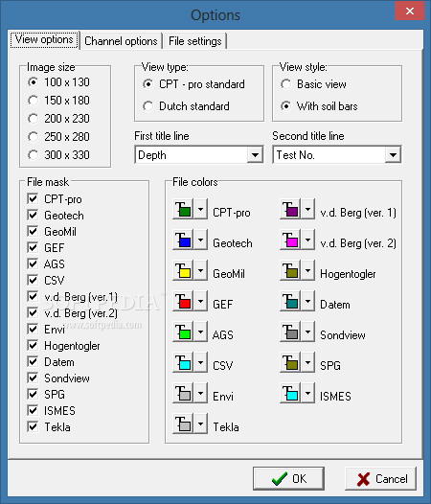Toggle the GeoMil file mask checkbox
431x504 pixels.
[33, 231]
